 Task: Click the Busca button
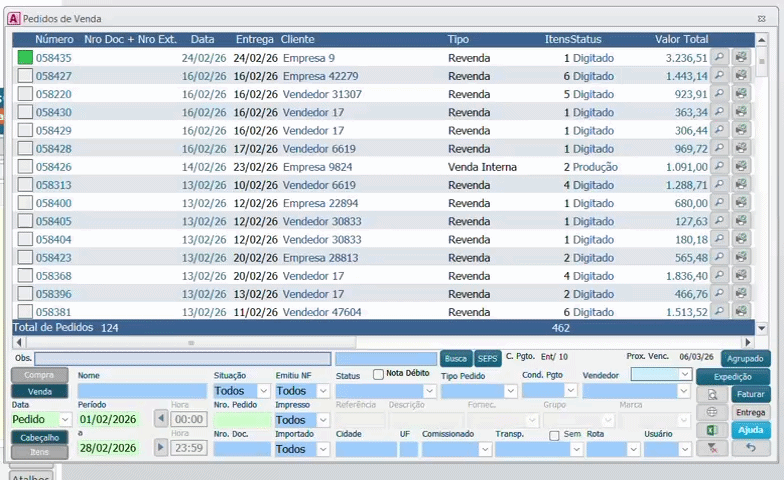click(456, 358)
